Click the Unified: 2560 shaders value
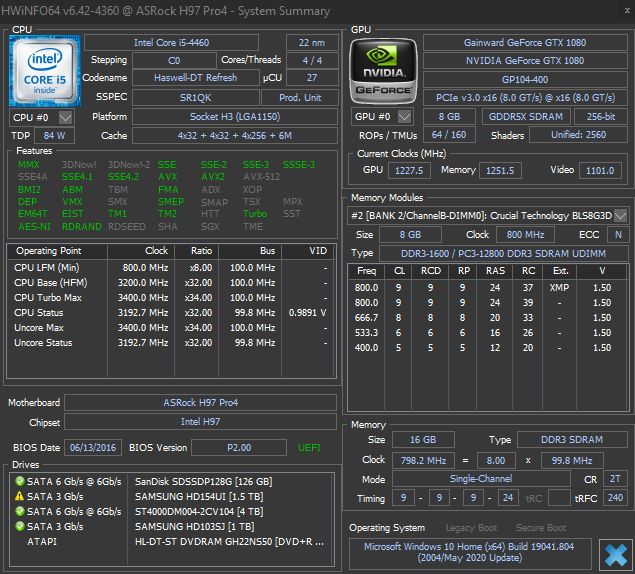635x574 pixels. [578, 135]
